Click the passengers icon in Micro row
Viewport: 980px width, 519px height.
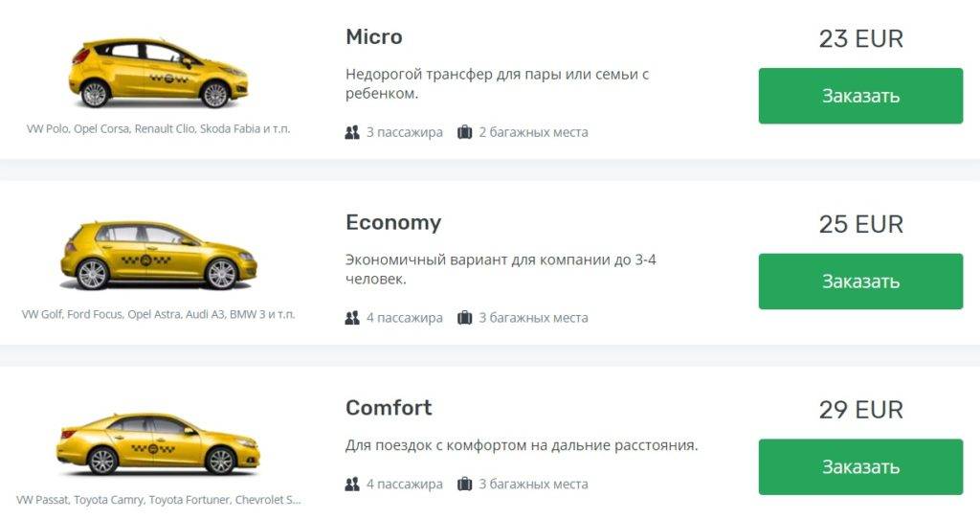pyautogui.click(x=352, y=132)
